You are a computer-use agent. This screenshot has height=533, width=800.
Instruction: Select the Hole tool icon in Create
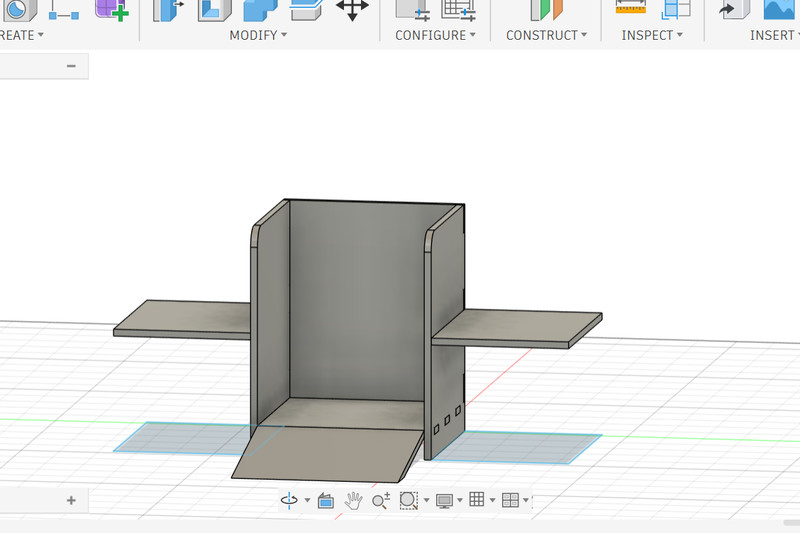click(19, 9)
